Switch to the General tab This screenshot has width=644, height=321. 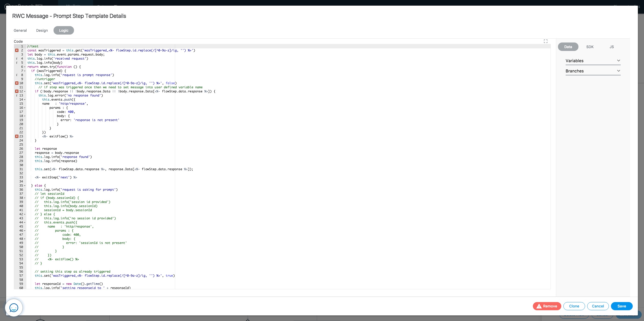[20, 30]
